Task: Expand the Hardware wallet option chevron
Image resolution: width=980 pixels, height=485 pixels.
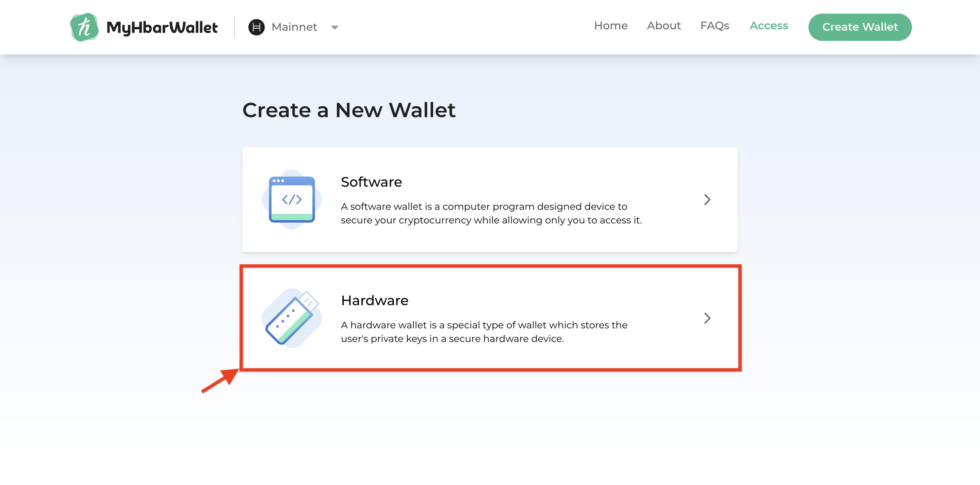Action: click(707, 318)
